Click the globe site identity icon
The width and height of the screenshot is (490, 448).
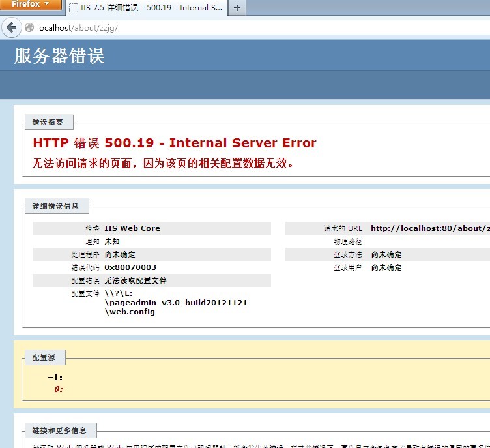pos(29,28)
